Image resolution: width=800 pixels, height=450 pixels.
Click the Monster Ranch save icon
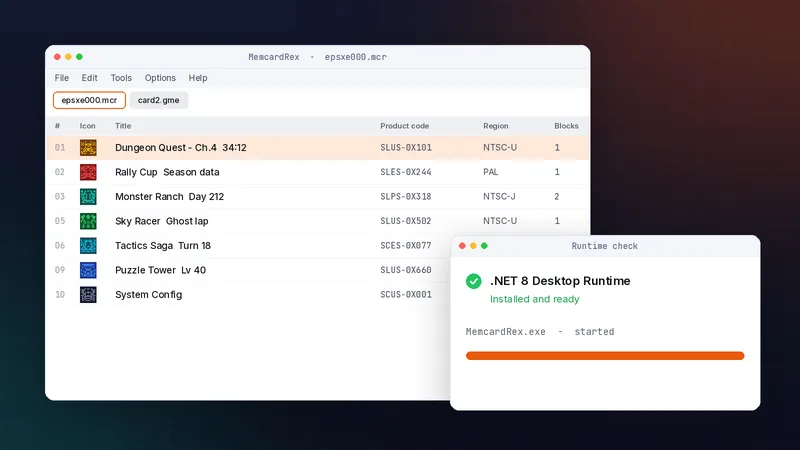88,197
